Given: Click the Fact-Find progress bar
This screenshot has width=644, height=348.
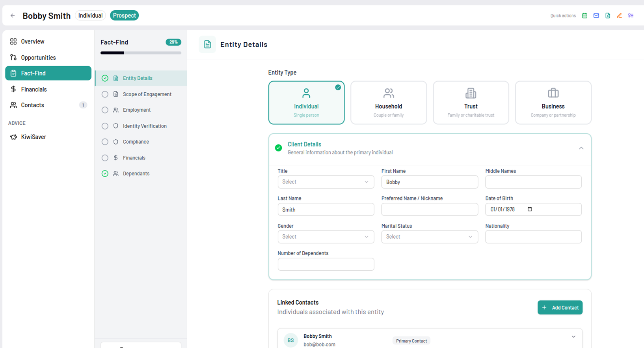Looking at the screenshot, I should pyautogui.click(x=141, y=53).
